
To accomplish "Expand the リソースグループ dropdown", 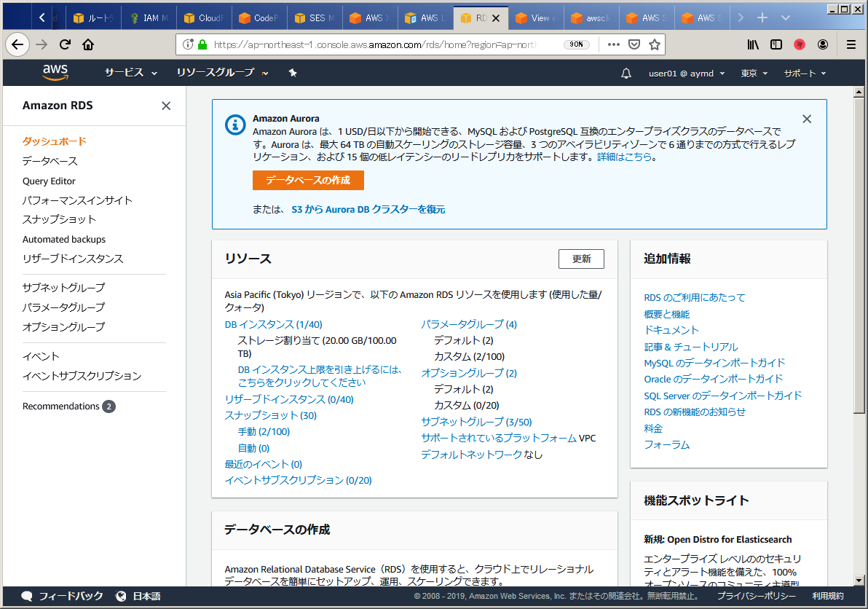I will point(223,73).
